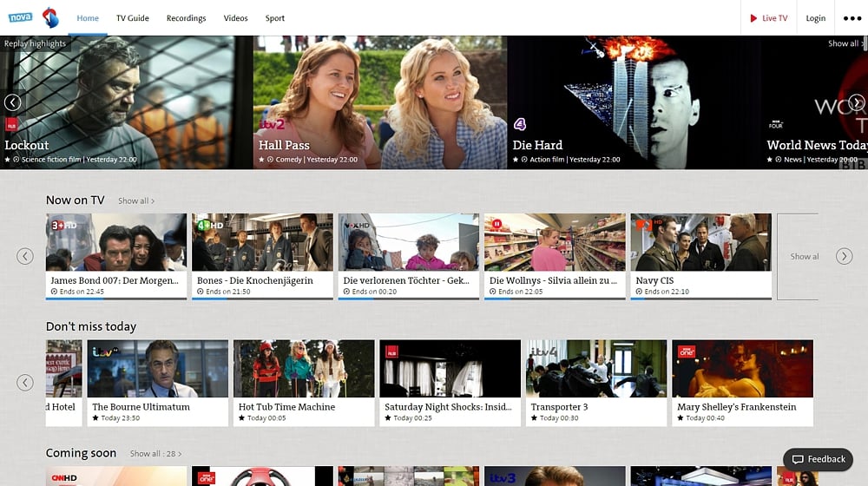868x486 pixels.
Task: Click the CNN HD channel logo
Action: tap(64, 477)
